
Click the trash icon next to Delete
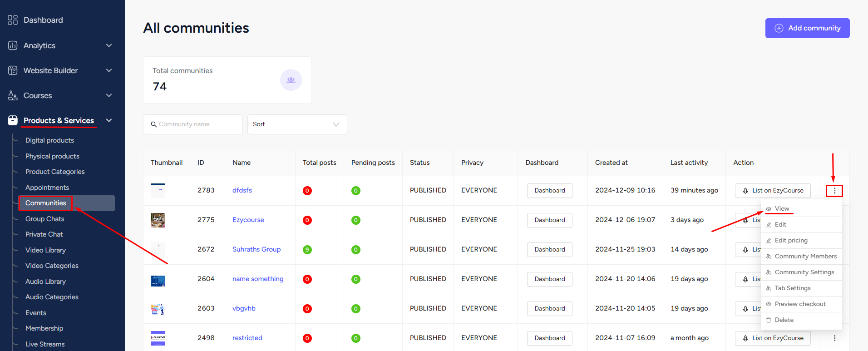tap(769, 320)
